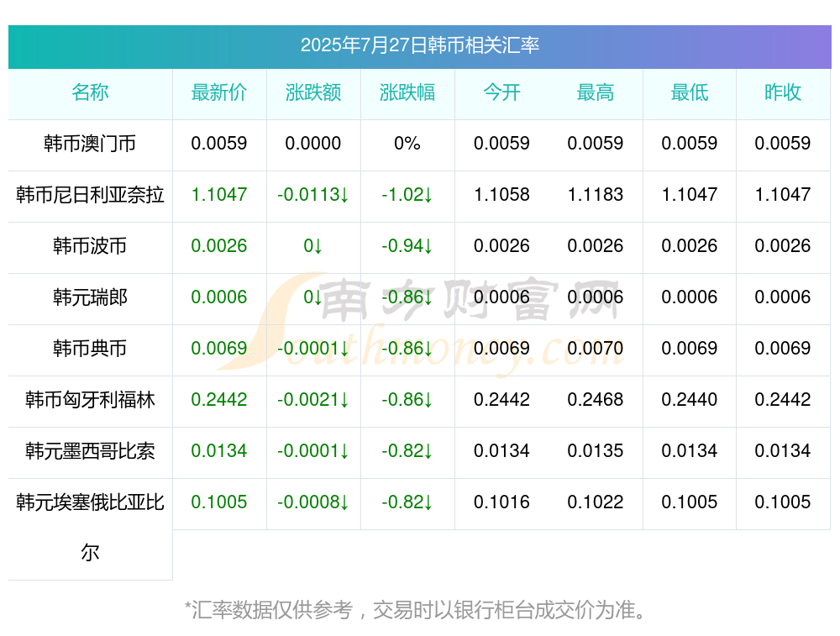Click green latest price 0.0134 for 墨西哥比索
Image resolution: width=840 pixels, height=636 pixels.
click(219, 450)
